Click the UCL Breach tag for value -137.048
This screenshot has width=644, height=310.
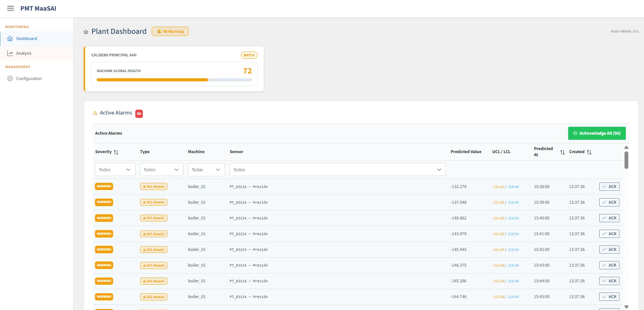click(x=154, y=202)
